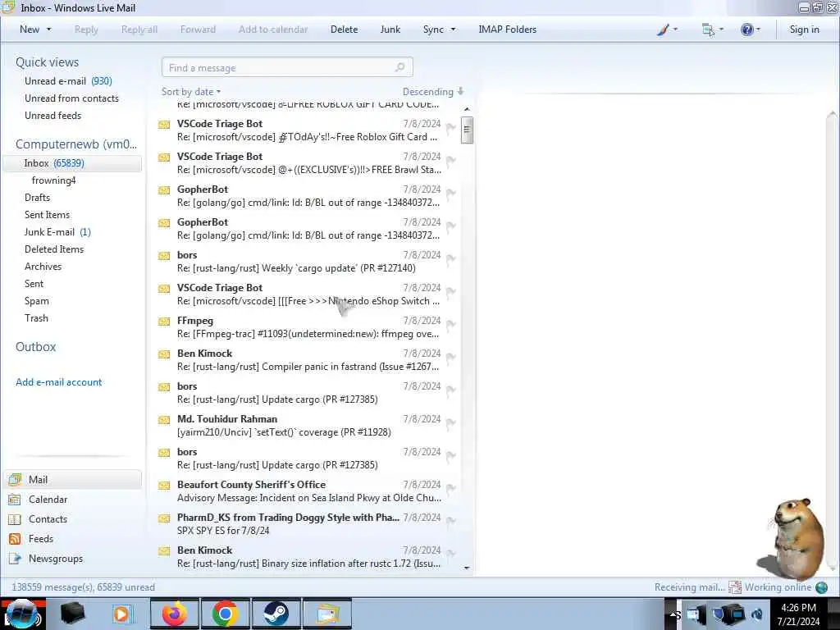Open the Inbox folder

click(x=72, y=163)
